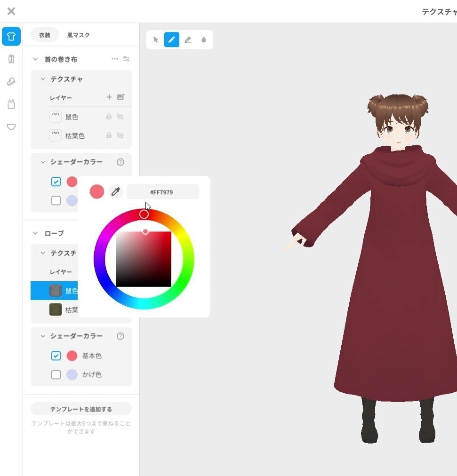Click 首の巻き布 red base color swatch
The image size is (457, 476).
[72, 182]
